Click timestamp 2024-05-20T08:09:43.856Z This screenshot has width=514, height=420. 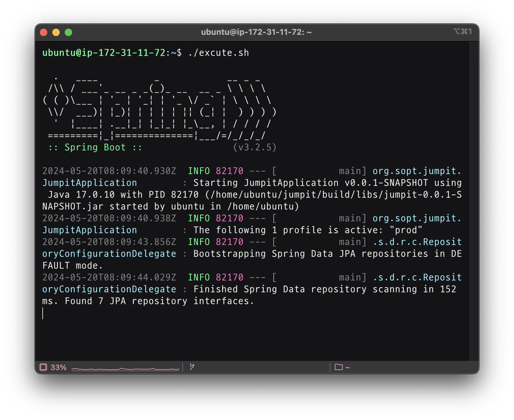click(x=109, y=242)
